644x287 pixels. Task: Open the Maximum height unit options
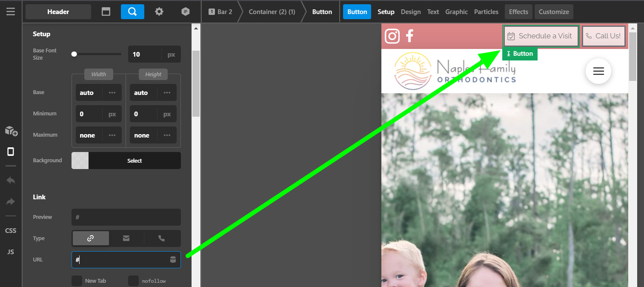click(x=167, y=135)
